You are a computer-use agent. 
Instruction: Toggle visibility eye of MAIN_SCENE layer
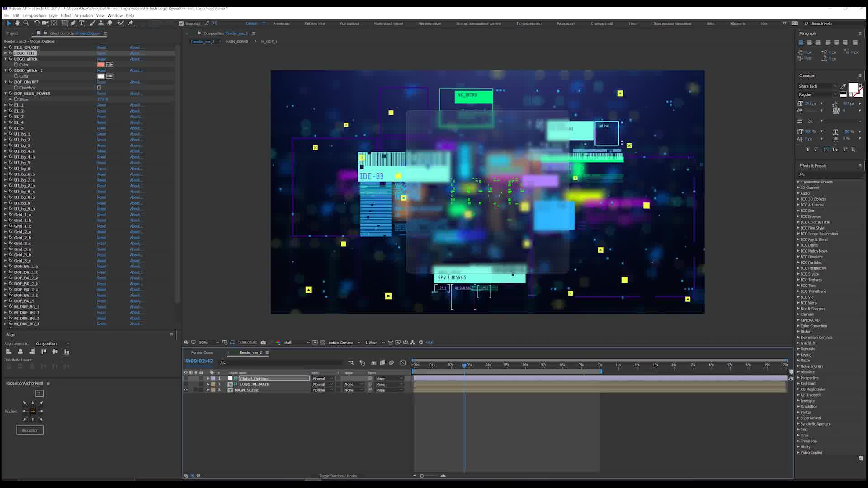click(185, 390)
